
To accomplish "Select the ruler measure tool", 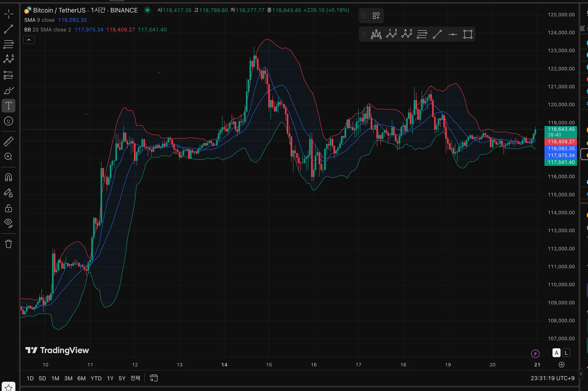I will click(x=9, y=141).
